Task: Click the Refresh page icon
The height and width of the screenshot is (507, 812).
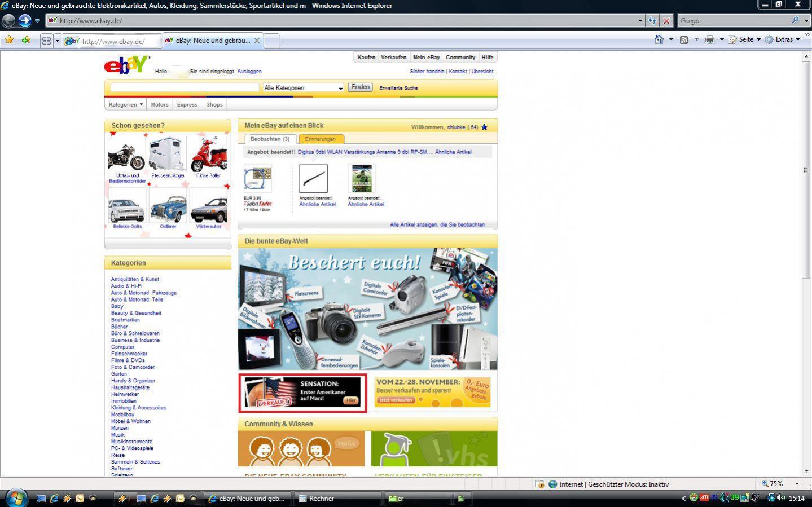Action: tap(652, 21)
